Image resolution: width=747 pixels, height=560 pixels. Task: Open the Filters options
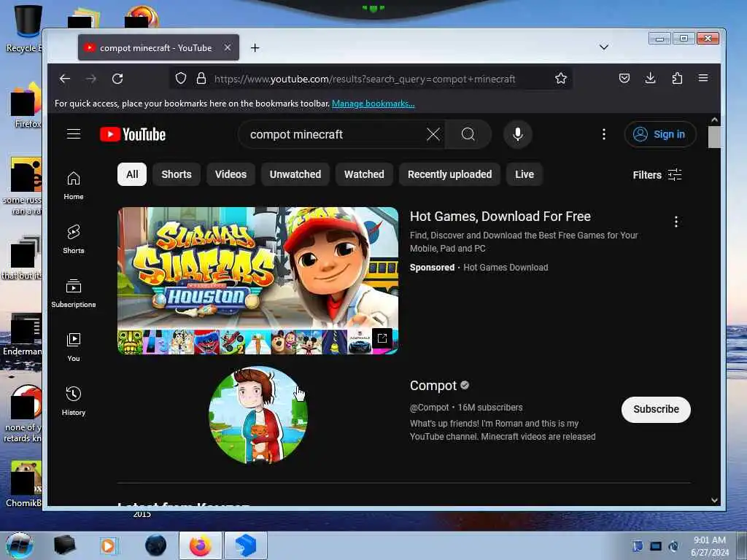pos(657,175)
